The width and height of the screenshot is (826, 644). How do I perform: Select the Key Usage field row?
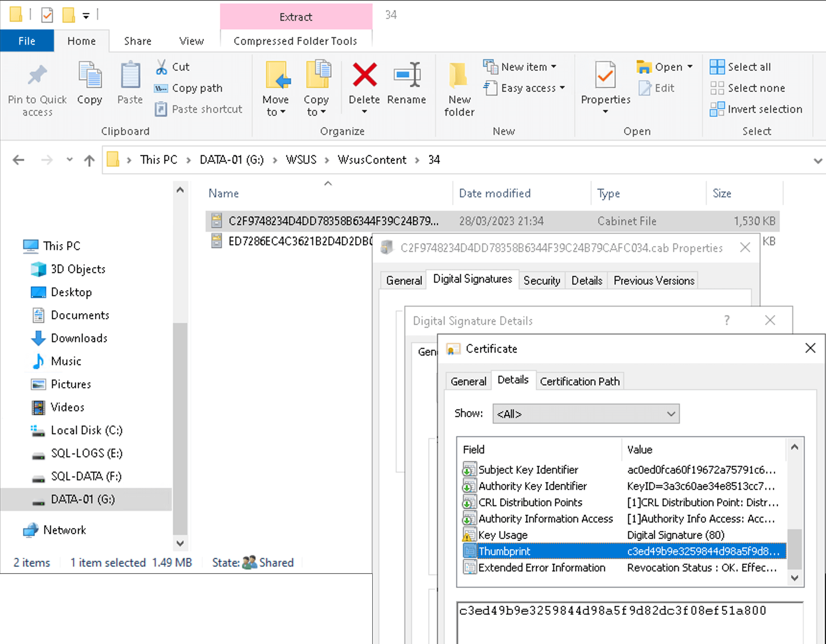tap(623, 535)
